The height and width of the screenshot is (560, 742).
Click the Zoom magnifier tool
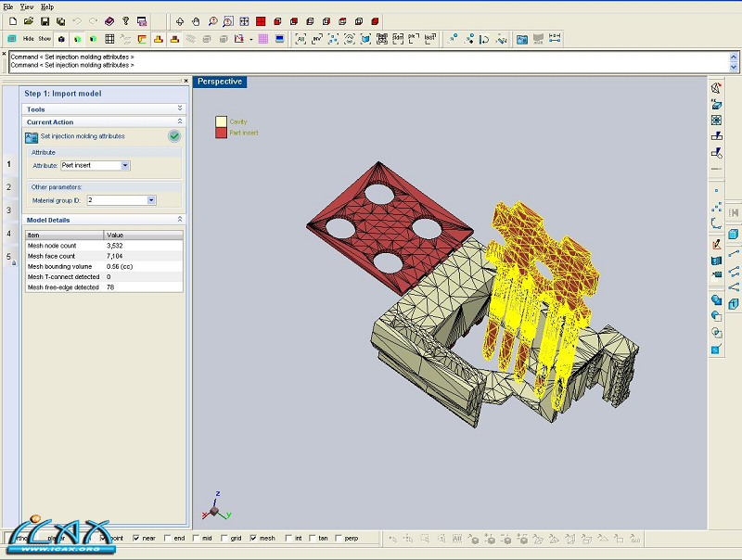(x=211, y=20)
